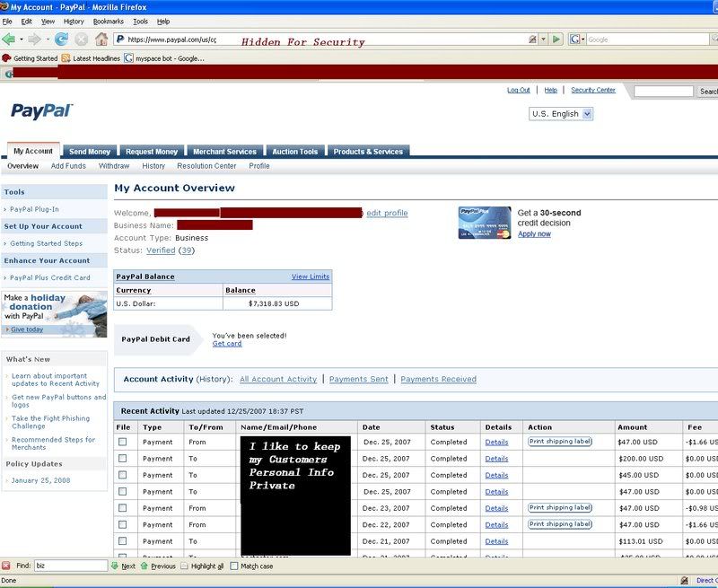Open the Auction Tools tab
718x588 pixels.
295,151
